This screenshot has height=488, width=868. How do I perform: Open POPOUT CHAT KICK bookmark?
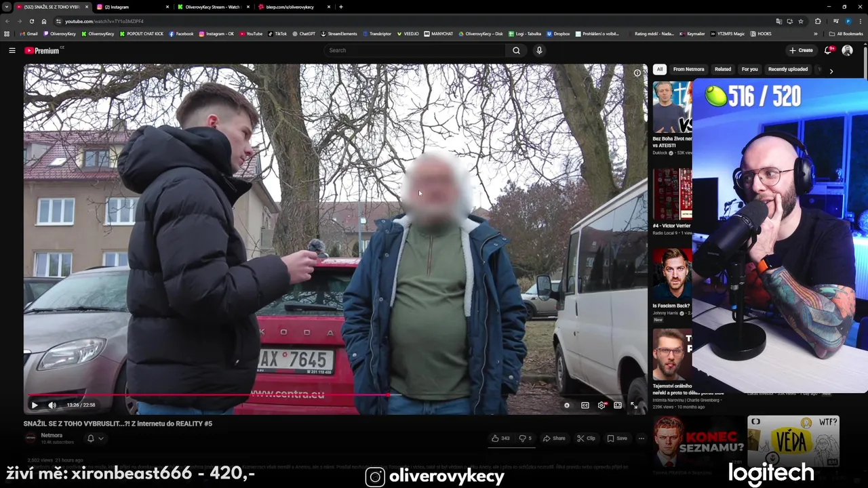click(142, 33)
